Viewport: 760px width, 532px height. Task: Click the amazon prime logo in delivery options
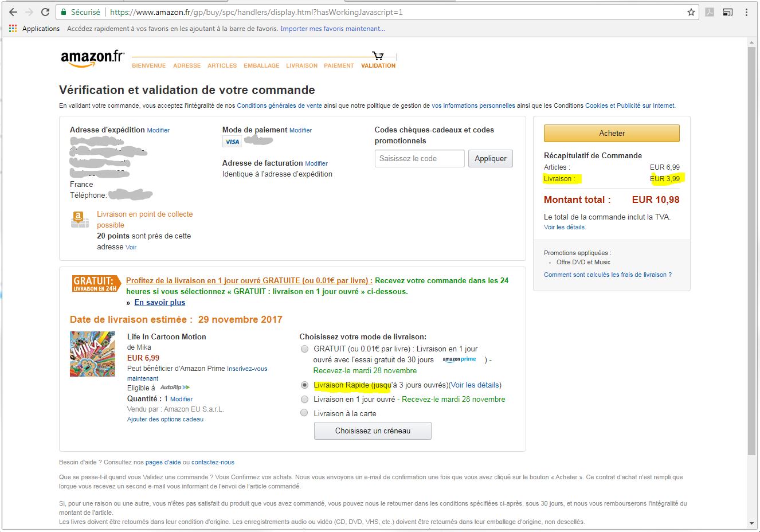tap(459, 359)
